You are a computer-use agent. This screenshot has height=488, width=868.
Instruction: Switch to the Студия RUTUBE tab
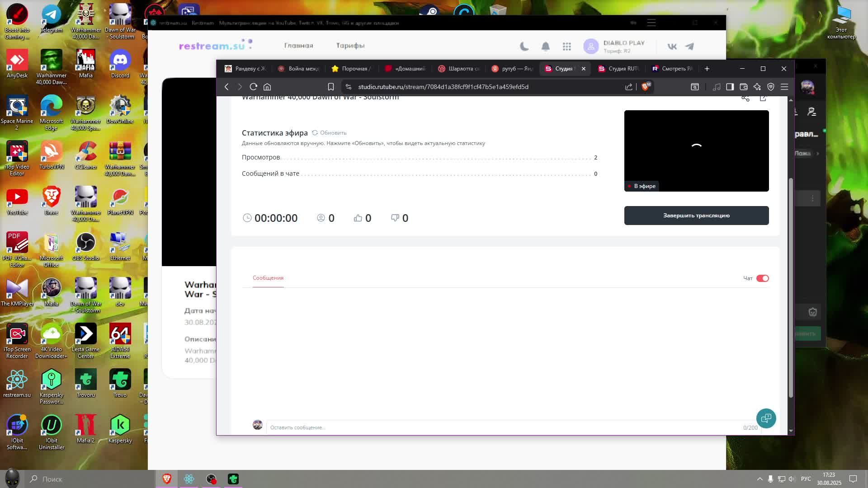619,69
